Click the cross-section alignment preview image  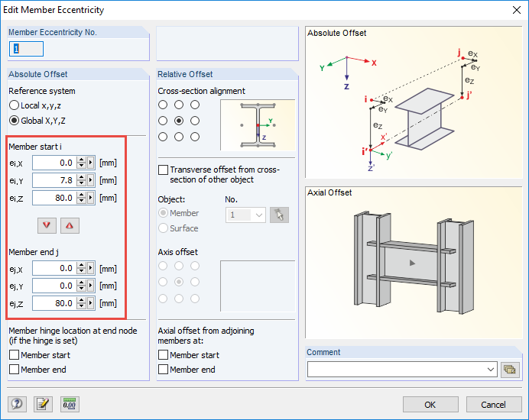pyautogui.click(x=258, y=125)
